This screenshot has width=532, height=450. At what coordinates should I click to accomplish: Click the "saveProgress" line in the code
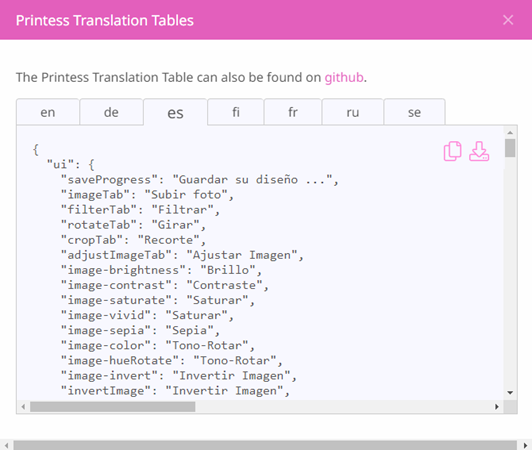point(200,180)
